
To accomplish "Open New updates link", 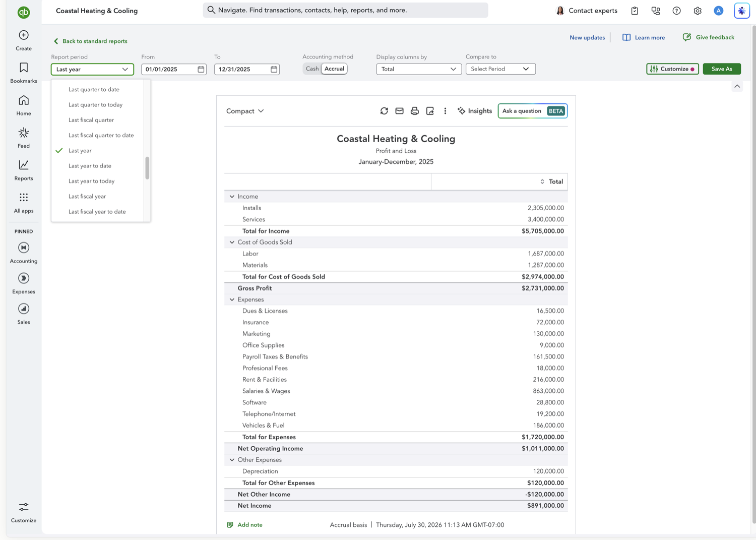I will coord(587,37).
